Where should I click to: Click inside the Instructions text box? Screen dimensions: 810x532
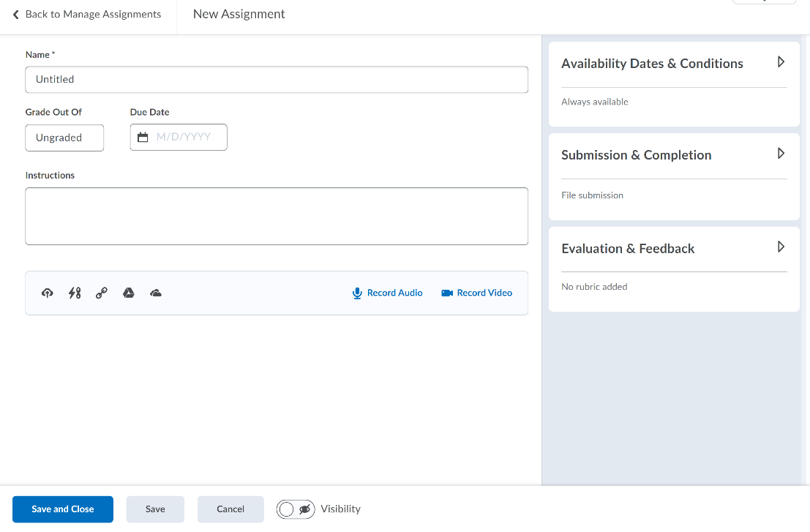(277, 217)
